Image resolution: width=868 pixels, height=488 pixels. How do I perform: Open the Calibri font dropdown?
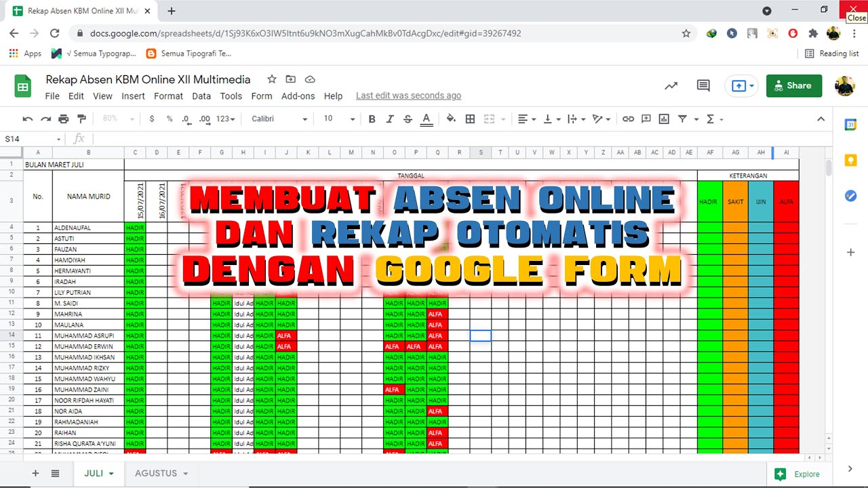click(279, 119)
